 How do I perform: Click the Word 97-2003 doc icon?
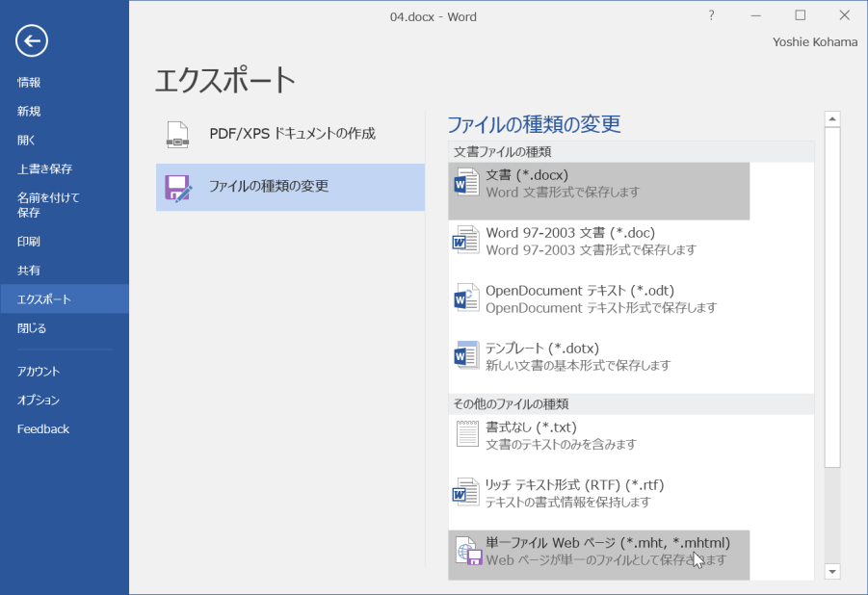point(466,240)
